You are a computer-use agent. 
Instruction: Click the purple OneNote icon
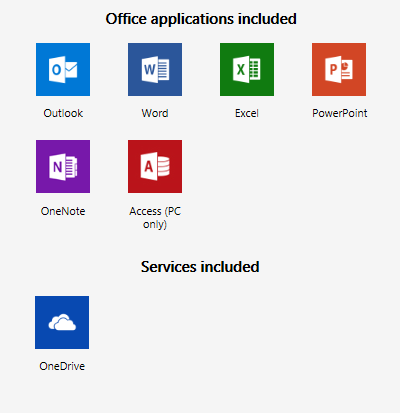[x=63, y=166]
